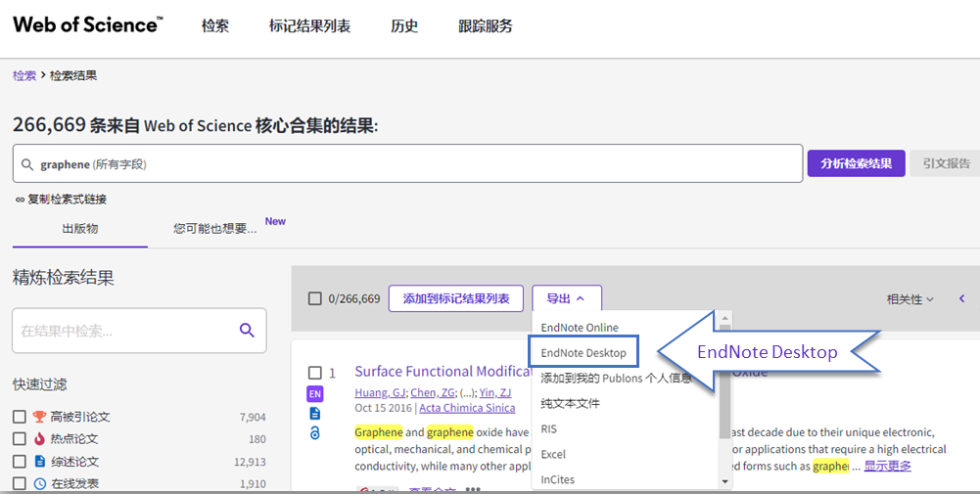
Task: Click author link Yin, ZJ
Action: (x=495, y=393)
